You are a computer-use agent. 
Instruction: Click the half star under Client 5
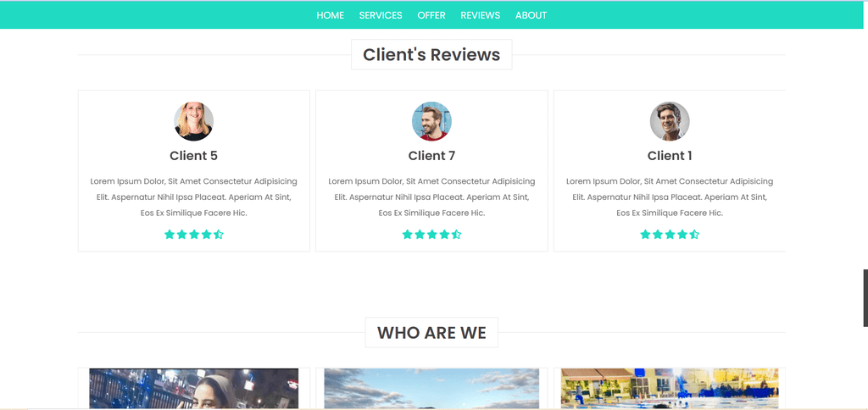(219, 235)
